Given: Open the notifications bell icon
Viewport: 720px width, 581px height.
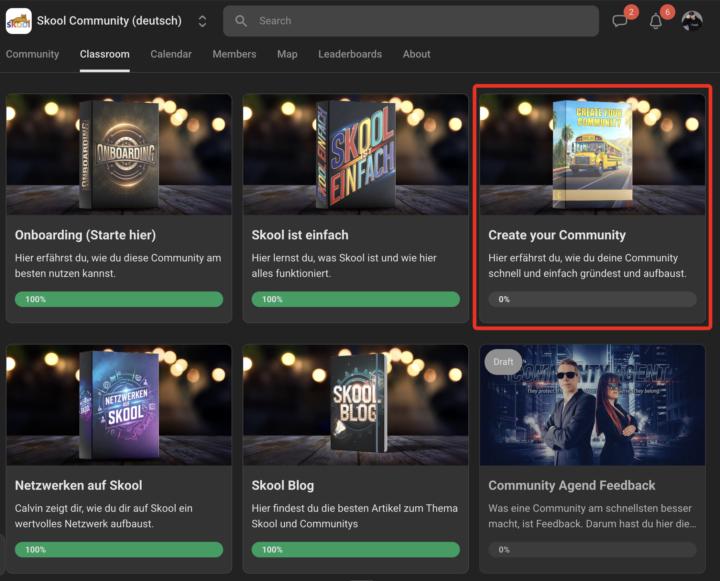Looking at the screenshot, I should click(656, 21).
